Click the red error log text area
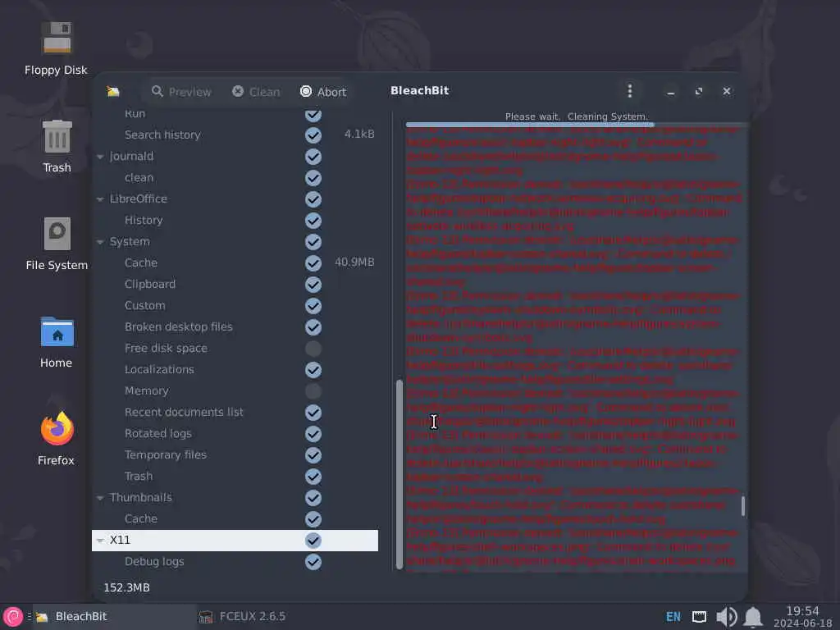 pos(573,349)
